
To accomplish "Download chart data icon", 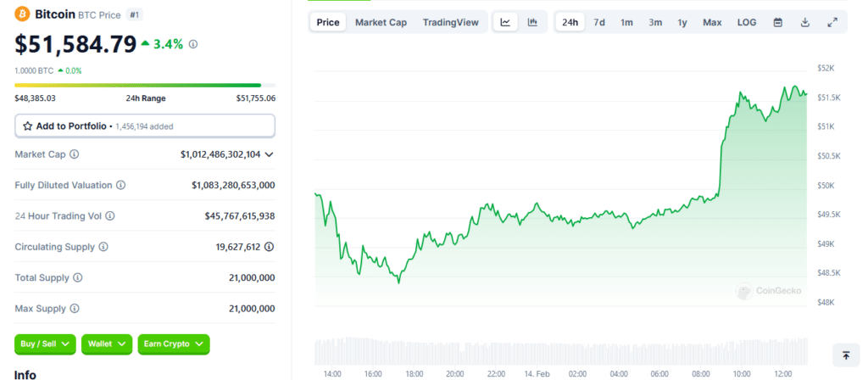I will click(x=805, y=22).
